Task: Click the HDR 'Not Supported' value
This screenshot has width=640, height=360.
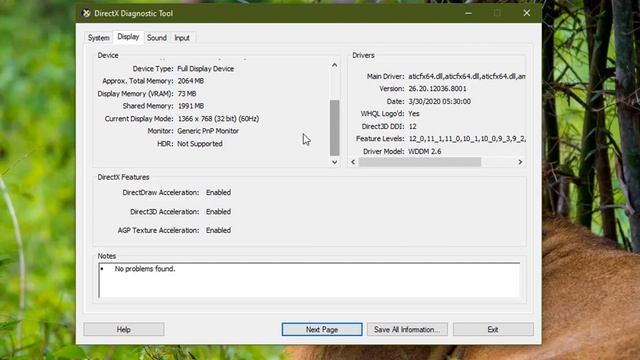Action: click(x=200, y=144)
